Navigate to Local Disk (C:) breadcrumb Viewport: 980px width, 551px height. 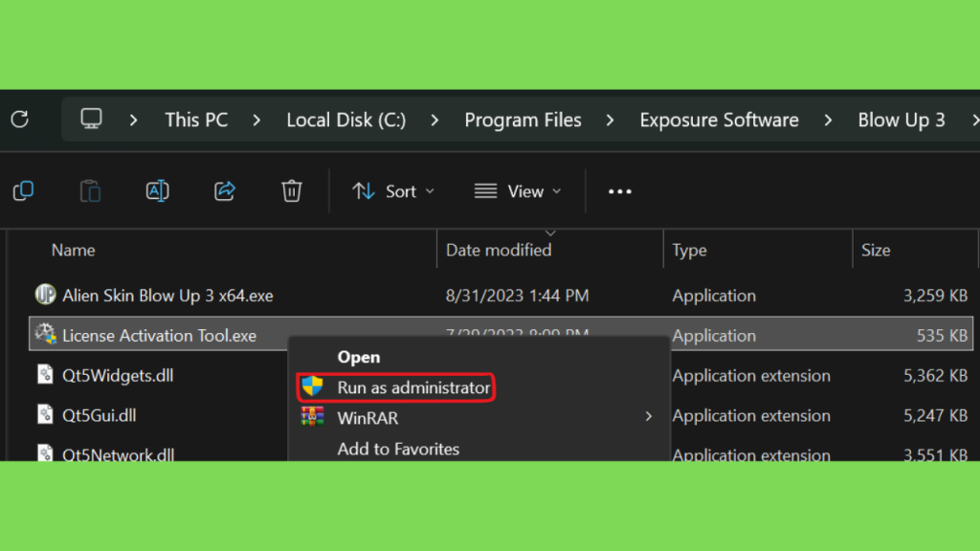346,120
